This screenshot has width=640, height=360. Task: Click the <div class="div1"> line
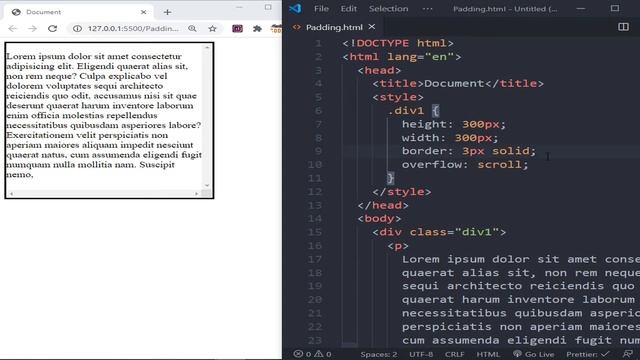tap(439, 232)
